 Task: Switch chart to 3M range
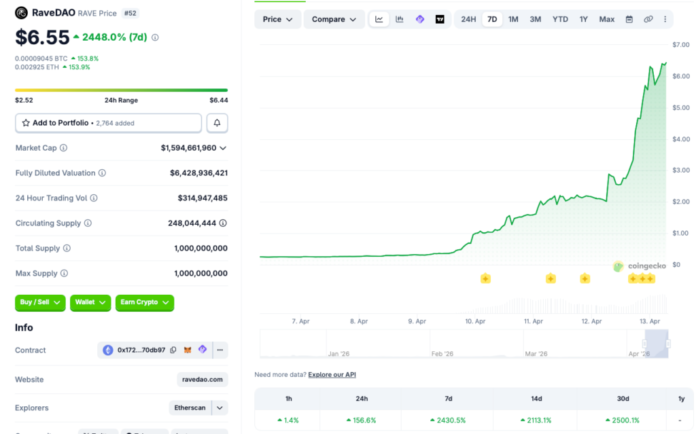click(x=535, y=19)
